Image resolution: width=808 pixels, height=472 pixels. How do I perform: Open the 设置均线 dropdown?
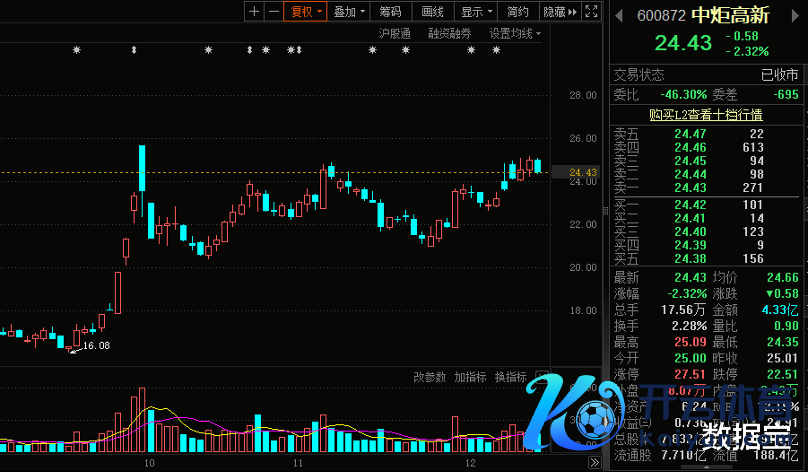(x=514, y=33)
